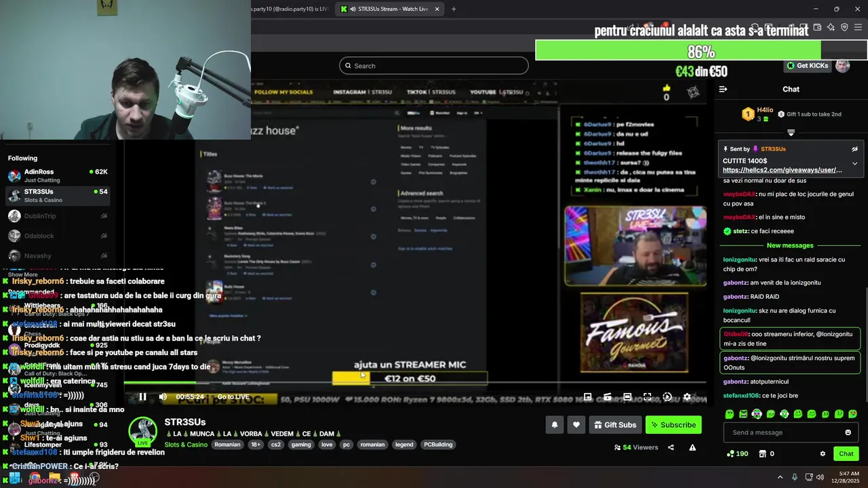Click the Slots & Casino category link

click(186, 445)
